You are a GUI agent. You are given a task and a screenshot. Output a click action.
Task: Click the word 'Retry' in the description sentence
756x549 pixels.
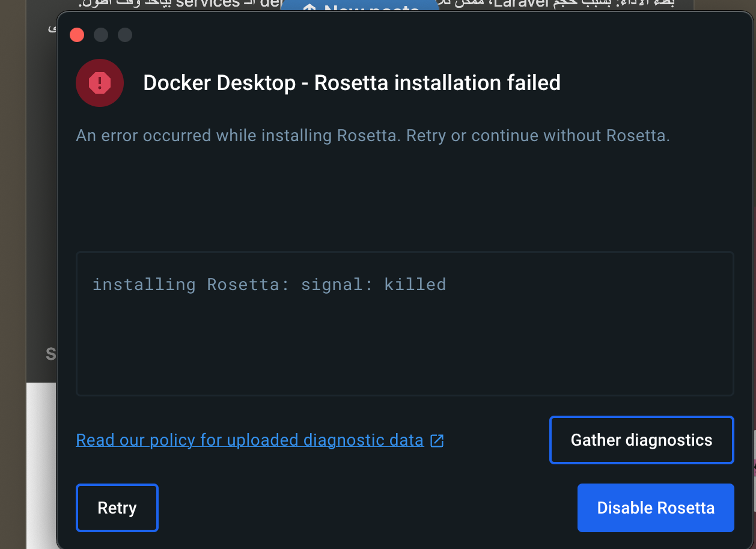[425, 136]
